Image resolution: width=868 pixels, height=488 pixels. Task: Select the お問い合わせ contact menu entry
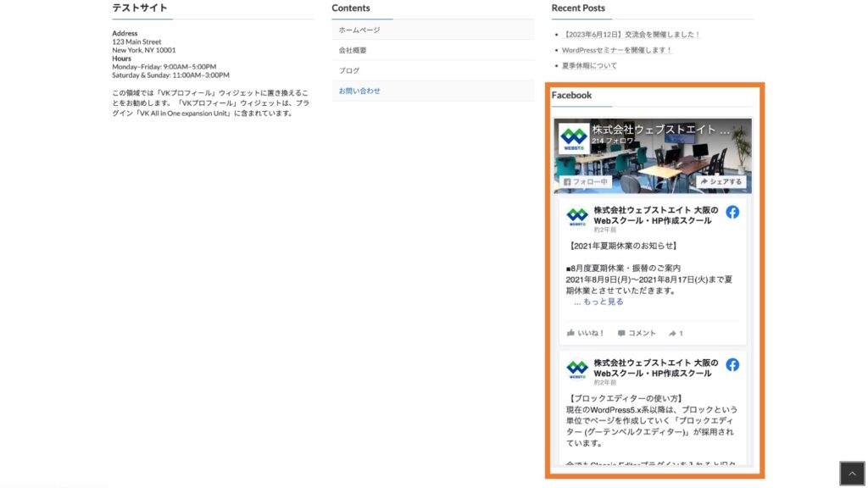coord(360,90)
